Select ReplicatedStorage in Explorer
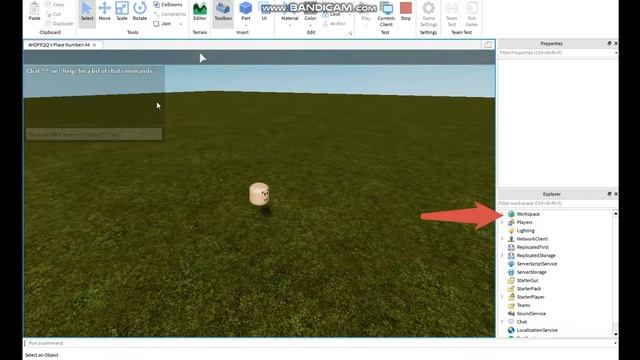The image size is (640, 360). pyautogui.click(x=536, y=256)
